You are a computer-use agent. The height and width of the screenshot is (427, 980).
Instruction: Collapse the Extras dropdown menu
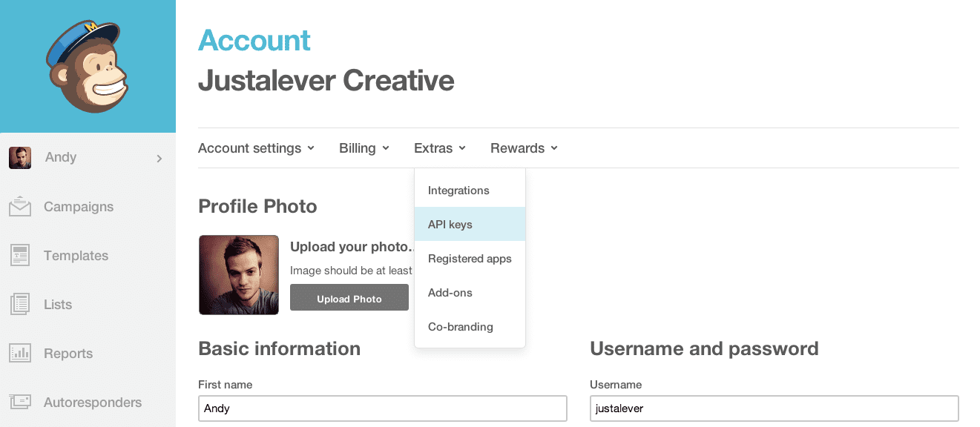(x=439, y=148)
